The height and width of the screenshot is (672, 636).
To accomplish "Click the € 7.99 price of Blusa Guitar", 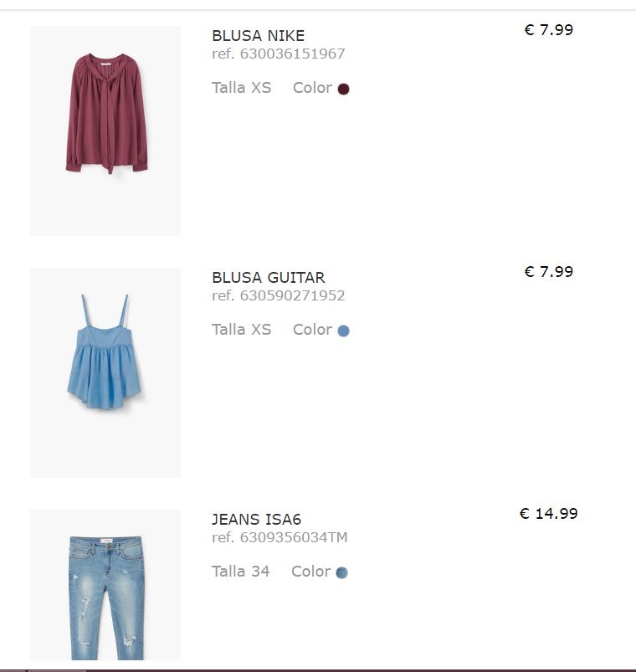I will tap(549, 271).
